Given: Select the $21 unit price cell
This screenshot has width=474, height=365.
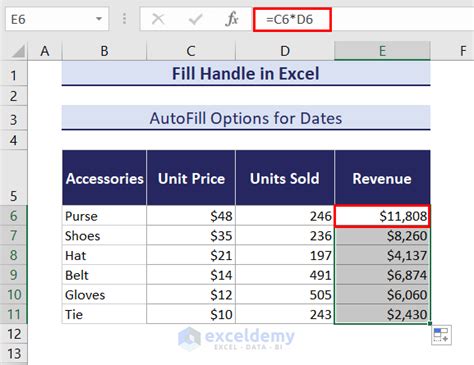Looking at the screenshot, I should (x=191, y=255).
